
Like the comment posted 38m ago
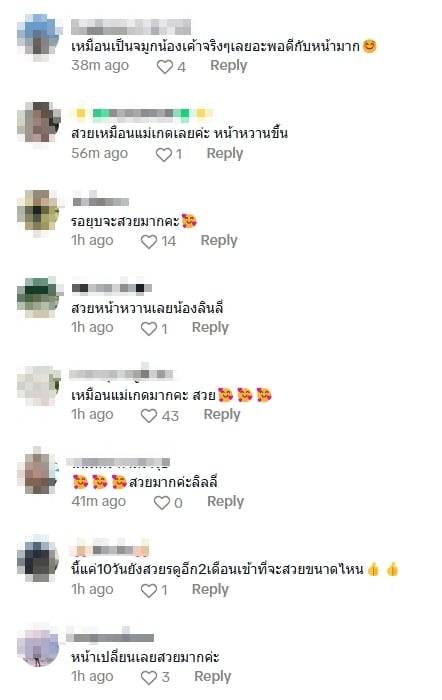[164, 67]
